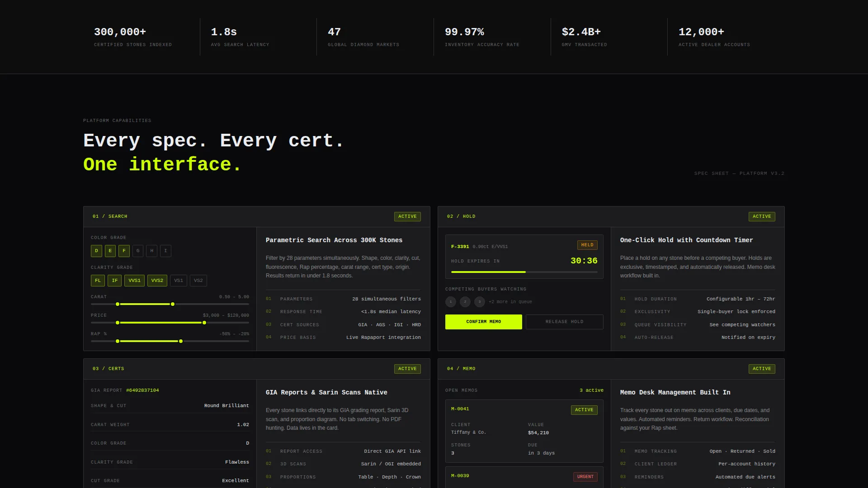
Task: Enable color grade H chip
Action: (x=152, y=251)
